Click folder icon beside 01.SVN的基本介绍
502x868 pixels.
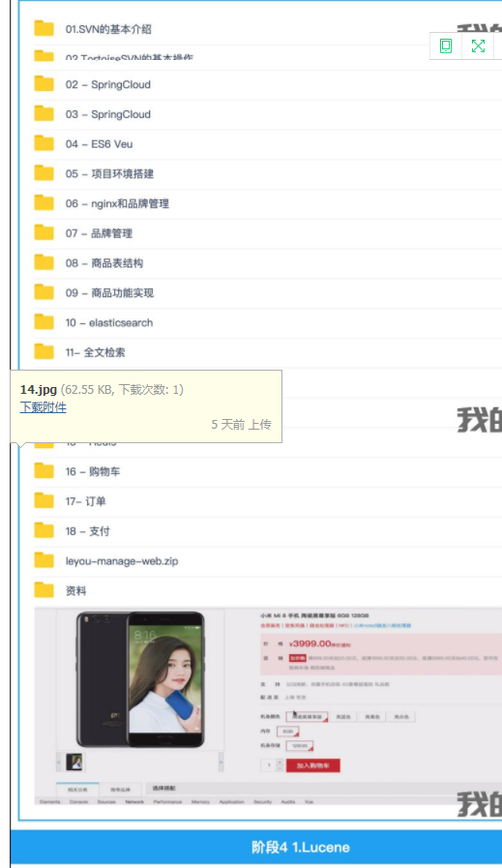click(x=44, y=28)
